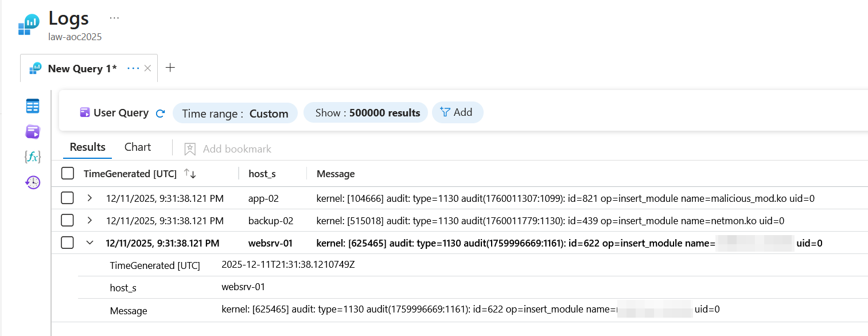Open the Queries hub pane
This screenshot has height=336, width=868.
pyautogui.click(x=33, y=131)
